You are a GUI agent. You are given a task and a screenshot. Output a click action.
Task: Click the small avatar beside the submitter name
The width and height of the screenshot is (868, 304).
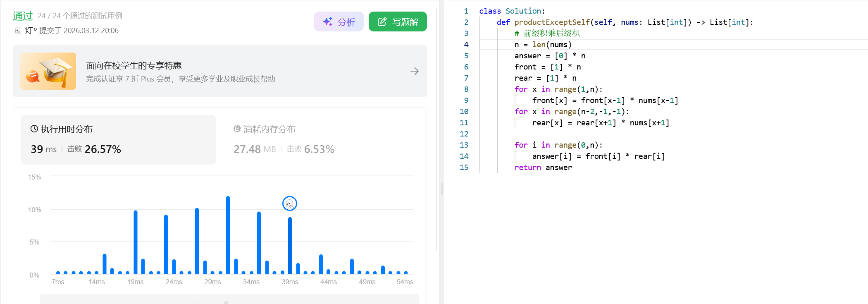[18, 31]
